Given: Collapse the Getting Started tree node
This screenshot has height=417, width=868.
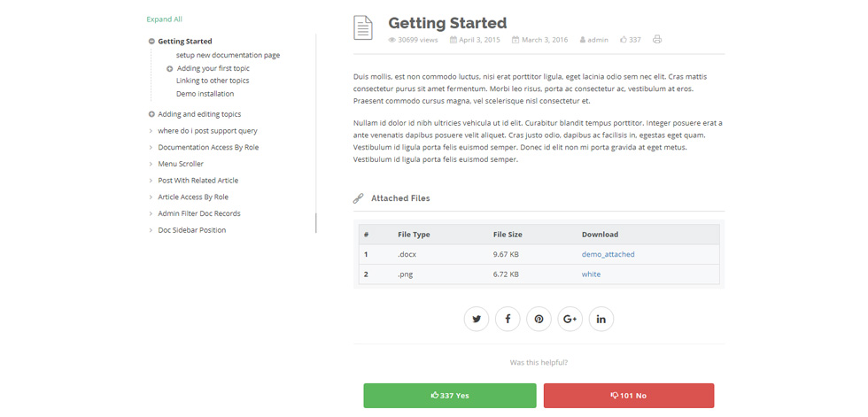Looking at the screenshot, I should pyautogui.click(x=151, y=42).
